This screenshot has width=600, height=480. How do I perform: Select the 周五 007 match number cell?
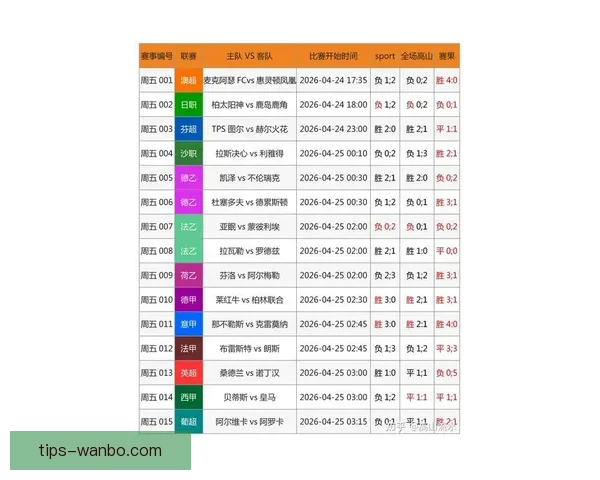[157, 227]
